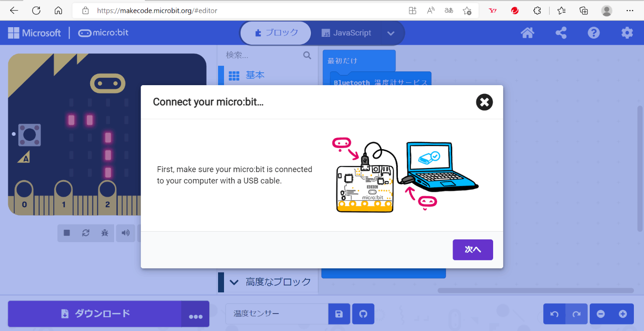Screen dimensions: 644x331
Task: Open editor settings gear icon
Action: (627, 33)
